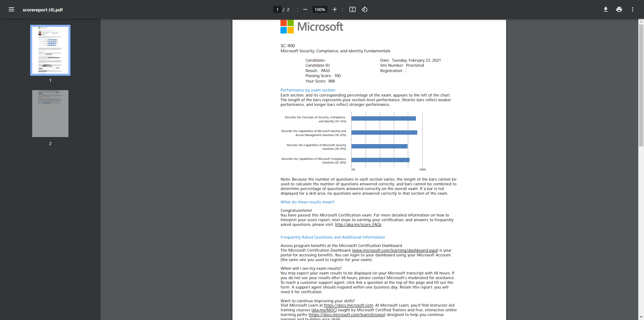Screen dimensions: 644x320
Task: Download scorereport (4).pdf
Action: [x=605, y=9]
